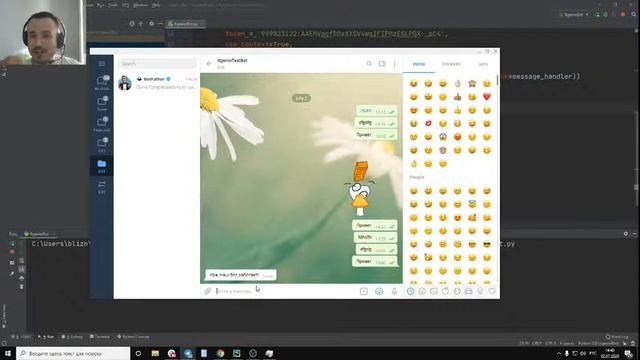Viewport: 640px width, 360px height.
Task: Open the Terminal tool window tab
Action: click(x=100, y=337)
